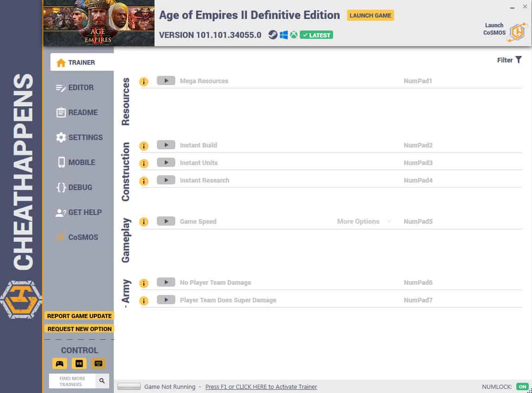This screenshot has height=393, width=532.
Task: Click the Game Not Running status text
Action: (170, 387)
